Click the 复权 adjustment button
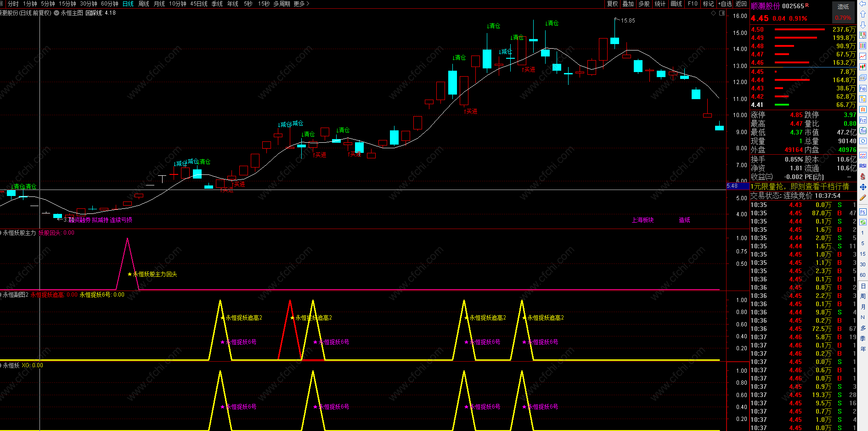868x431 pixels. point(613,4)
